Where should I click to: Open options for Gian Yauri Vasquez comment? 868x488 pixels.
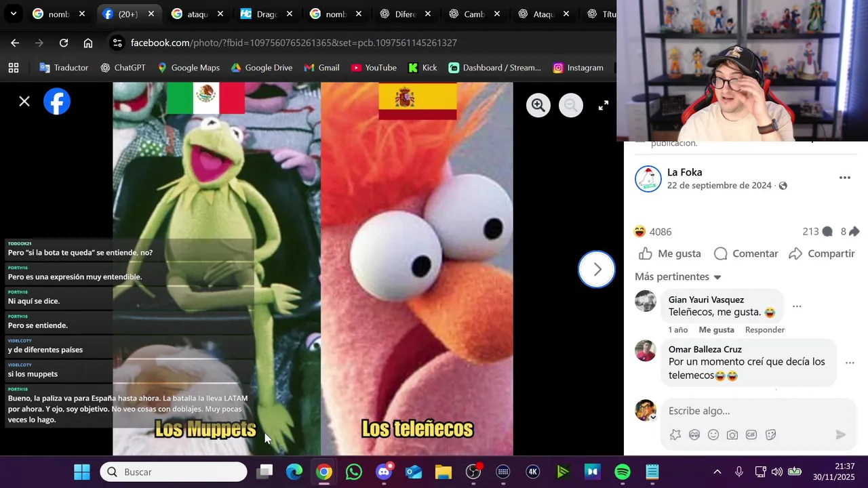coord(797,306)
